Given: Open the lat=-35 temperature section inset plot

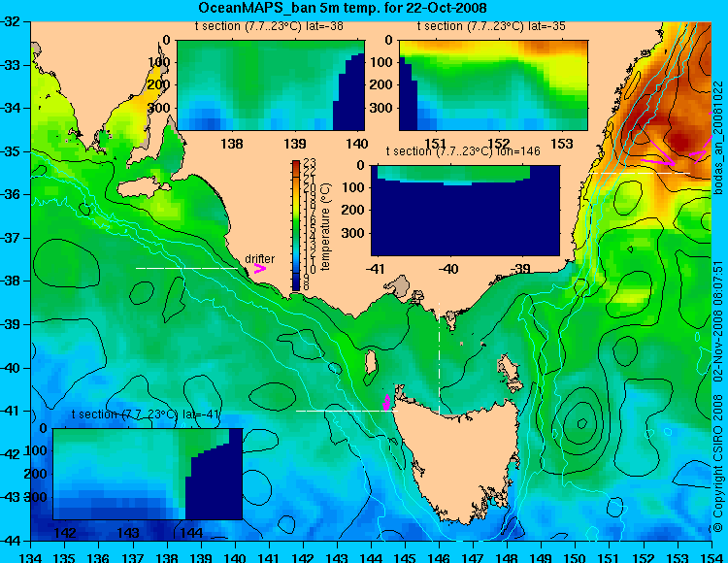Looking at the screenshot, I should tap(493, 85).
